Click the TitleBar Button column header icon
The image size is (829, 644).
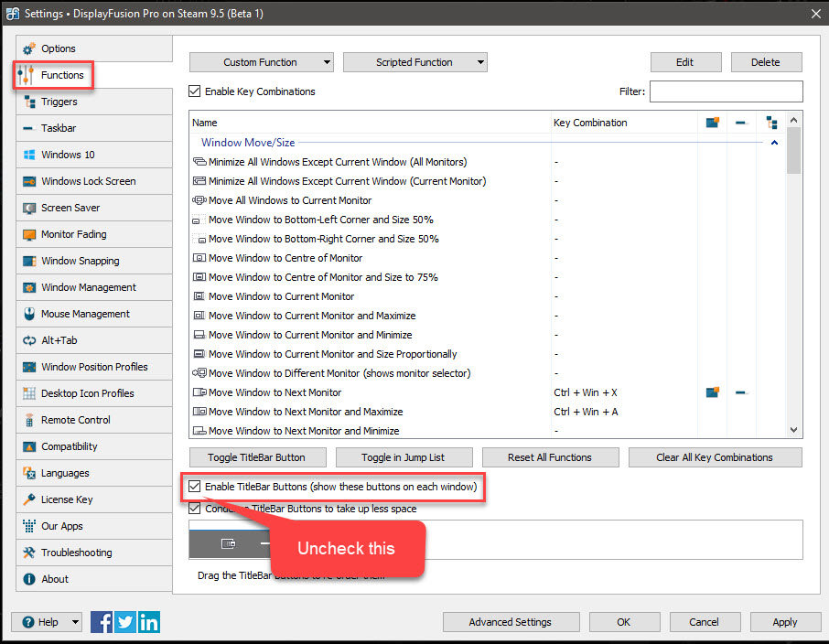pyautogui.click(x=713, y=123)
